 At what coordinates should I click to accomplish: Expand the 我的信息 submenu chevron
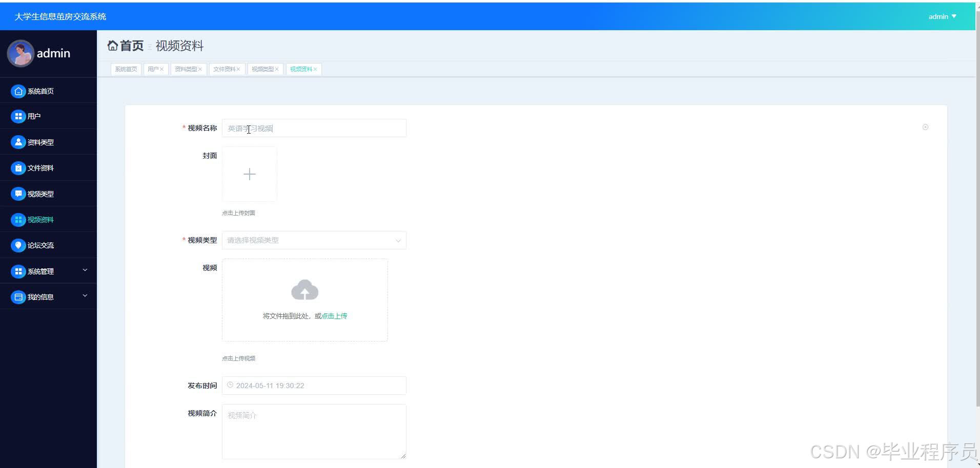point(85,295)
